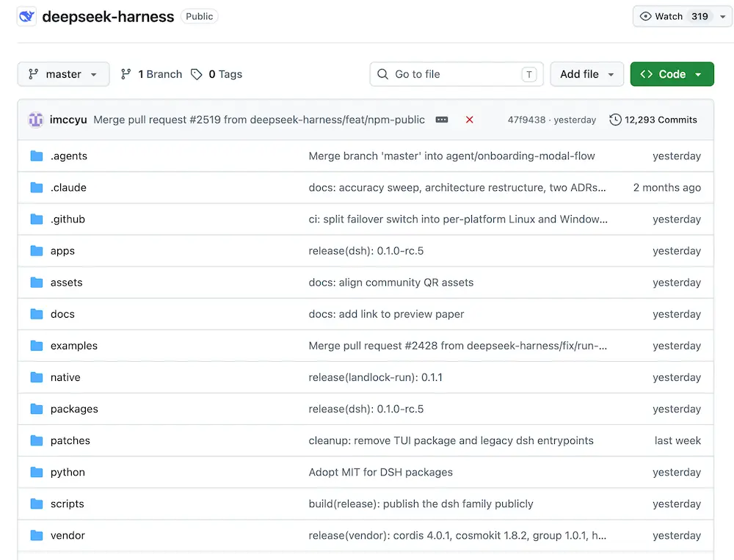Open the 'ci: split failover switch' commit
Image resolution: width=734 pixels, height=560 pixels.
(x=458, y=219)
